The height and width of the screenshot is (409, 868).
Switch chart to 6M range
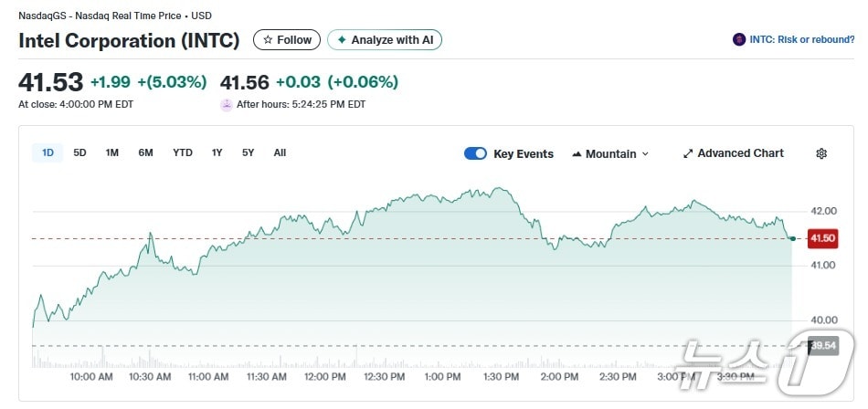click(145, 152)
